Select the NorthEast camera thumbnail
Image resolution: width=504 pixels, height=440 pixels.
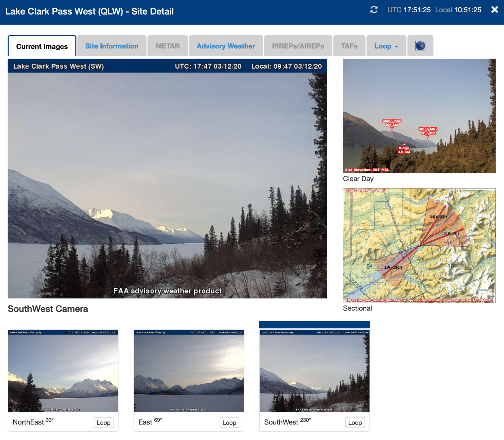point(63,372)
